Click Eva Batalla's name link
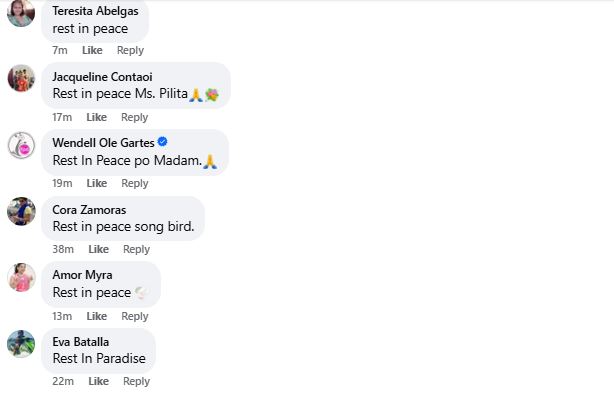 [x=81, y=342]
